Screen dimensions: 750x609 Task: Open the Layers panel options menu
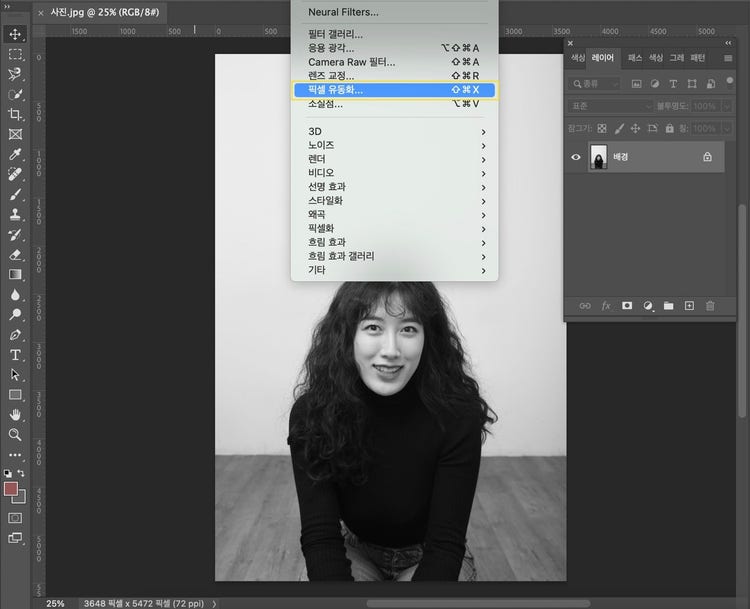(x=728, y=58)
